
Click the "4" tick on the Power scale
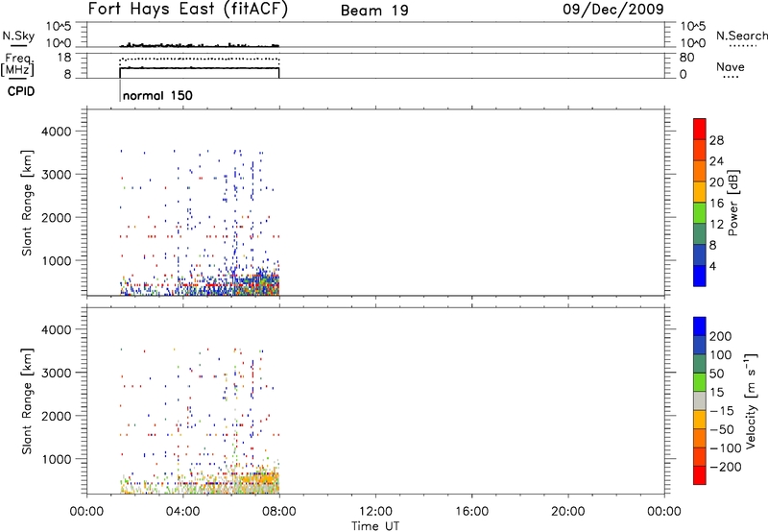click(712, 266)
